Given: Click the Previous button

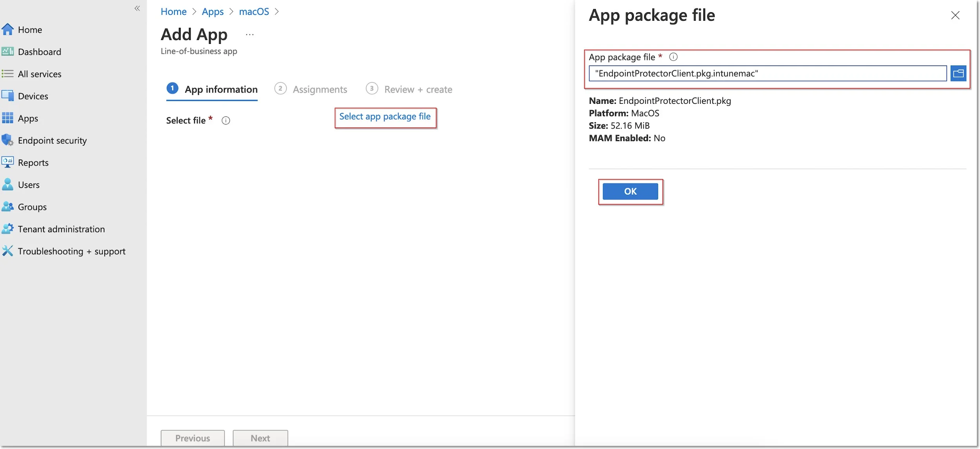Looking at the screenshot, I should pos(192,438).
